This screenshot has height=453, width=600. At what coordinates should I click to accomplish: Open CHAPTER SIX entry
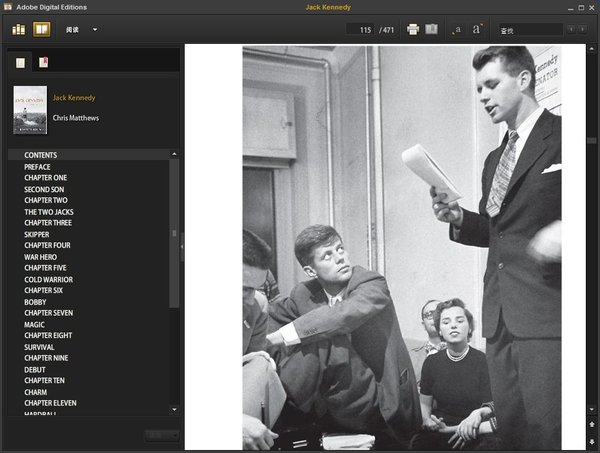click(43, 290)
